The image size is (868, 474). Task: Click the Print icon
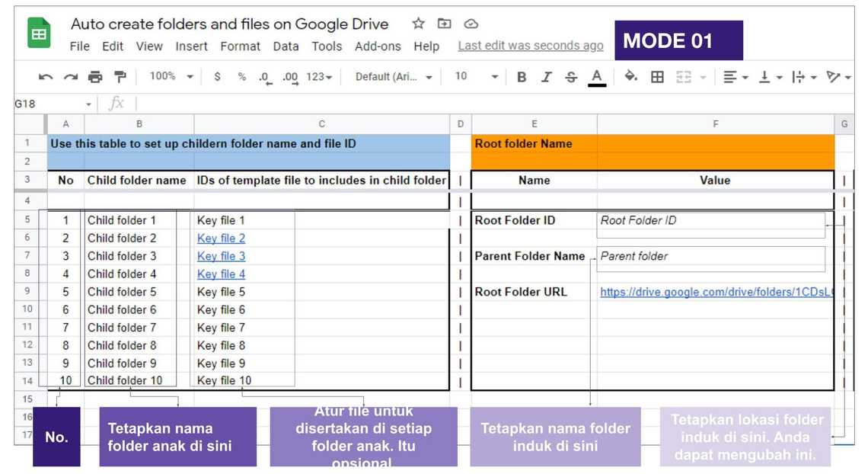coord(95,77)
